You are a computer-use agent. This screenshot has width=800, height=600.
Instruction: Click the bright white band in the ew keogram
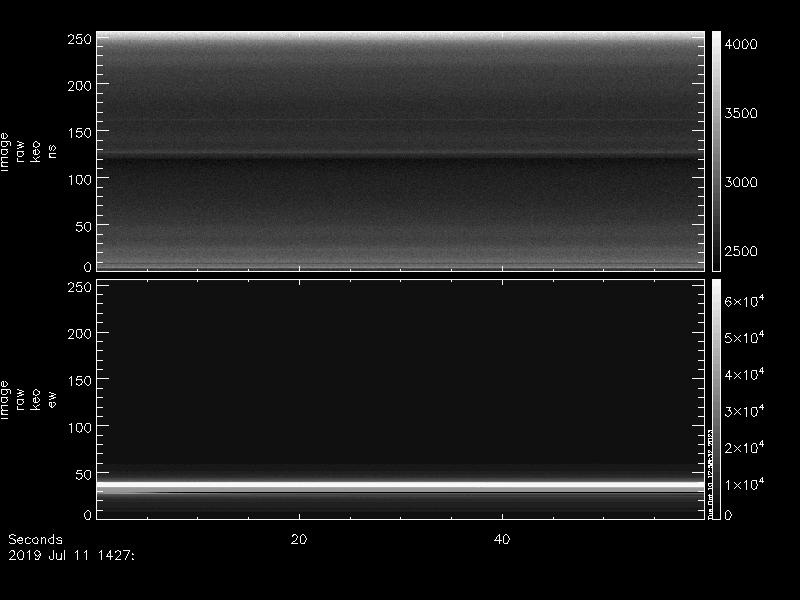click(x=401, y=485)
